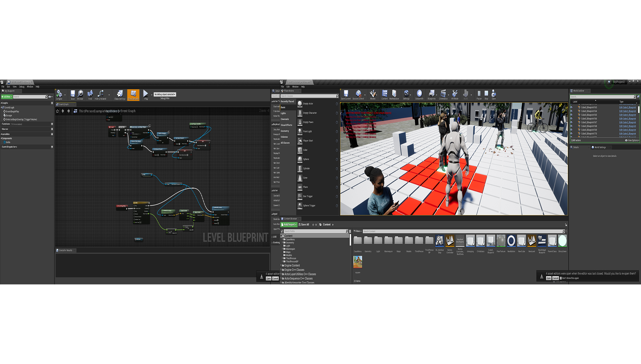
Task: Click the Eject toolbar icon
Action: pyautogui.click(x=494, y=95)
